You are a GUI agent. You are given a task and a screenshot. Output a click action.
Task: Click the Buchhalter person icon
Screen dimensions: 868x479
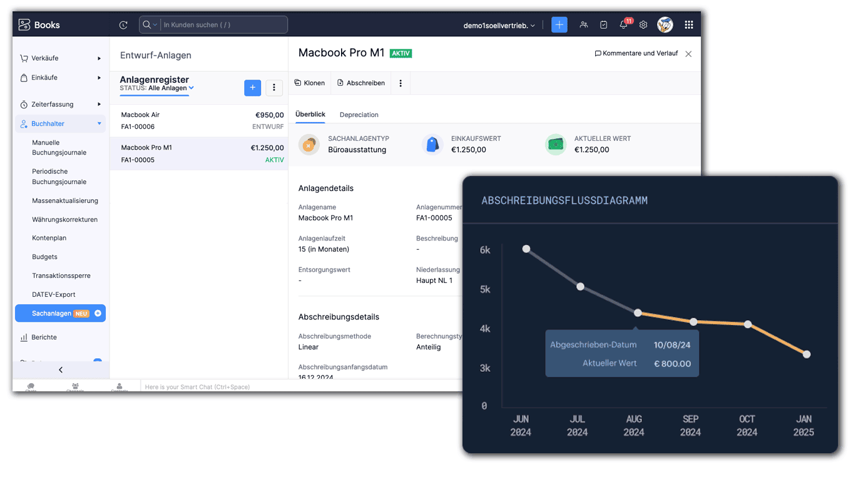24,124
